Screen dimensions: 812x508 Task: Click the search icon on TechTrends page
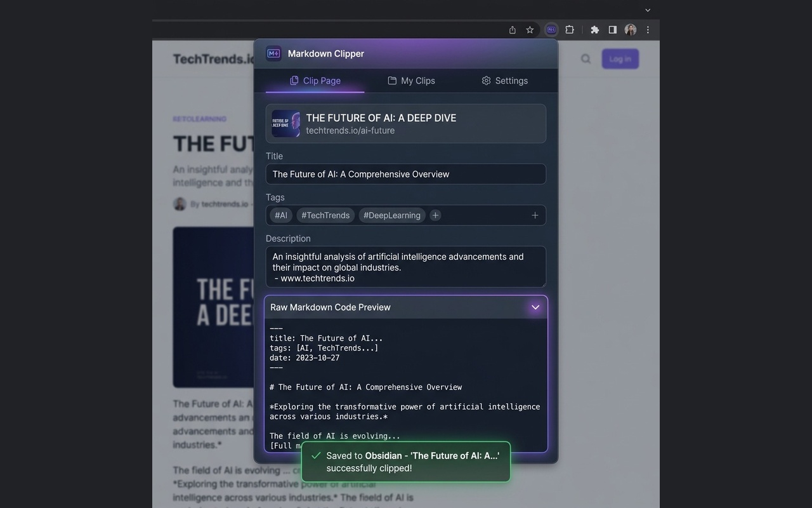click(x=586, y=59)
